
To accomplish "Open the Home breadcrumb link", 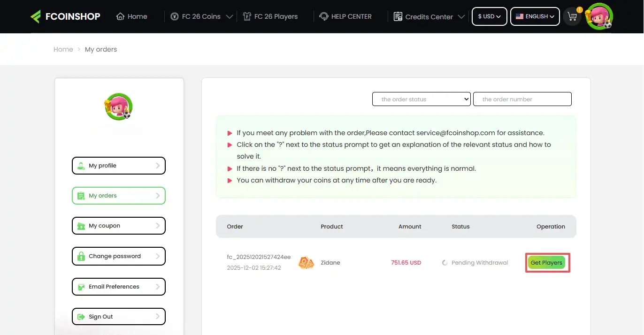I will [x=63, y=49].
